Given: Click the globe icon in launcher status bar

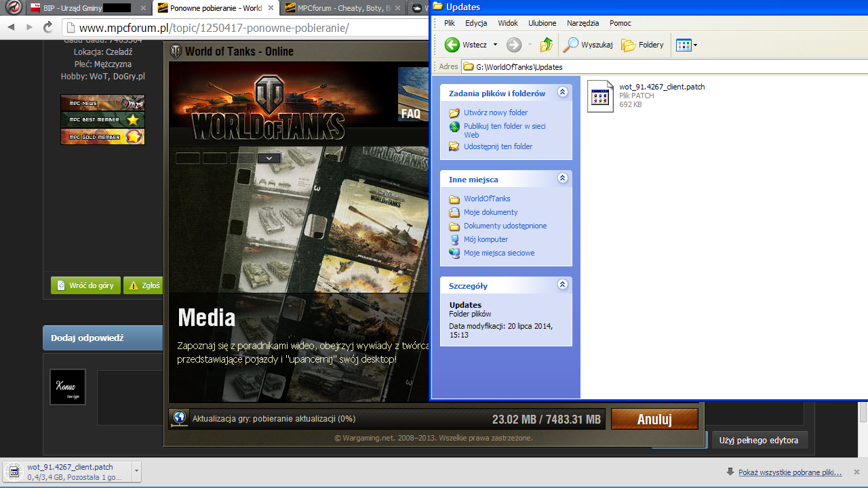Looking at the screenshot, I should [x=180, y=418].
